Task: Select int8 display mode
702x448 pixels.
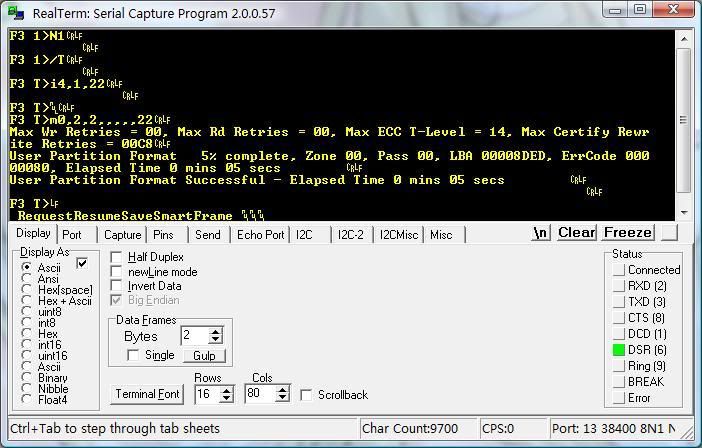Action: click(27, 322)
